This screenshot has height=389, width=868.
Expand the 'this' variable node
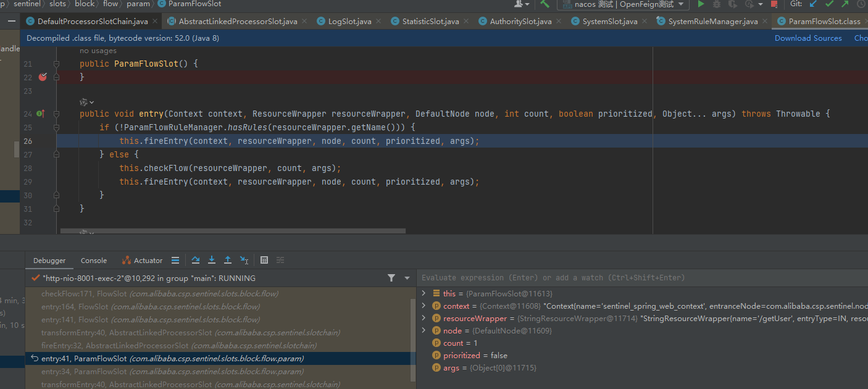pos(424,293)
